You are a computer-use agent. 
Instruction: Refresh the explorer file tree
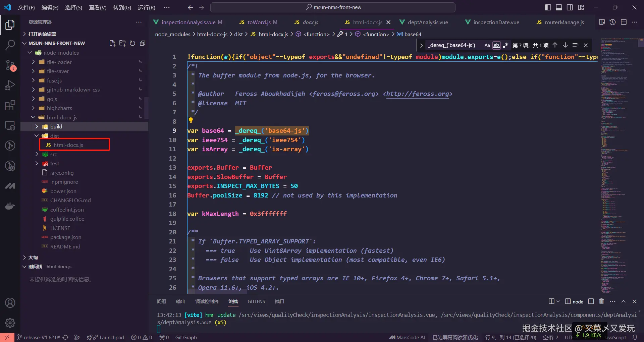point(132,43)
